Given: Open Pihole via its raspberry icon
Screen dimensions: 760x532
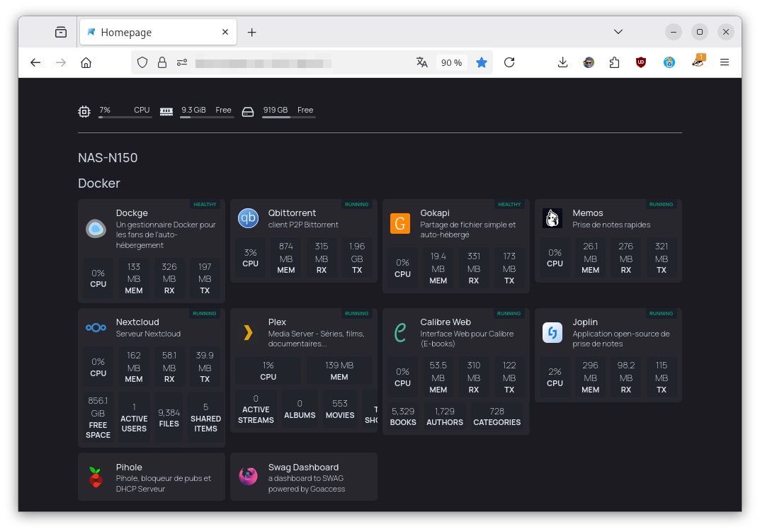Looking at the screenshot, I should pos(96,477).
